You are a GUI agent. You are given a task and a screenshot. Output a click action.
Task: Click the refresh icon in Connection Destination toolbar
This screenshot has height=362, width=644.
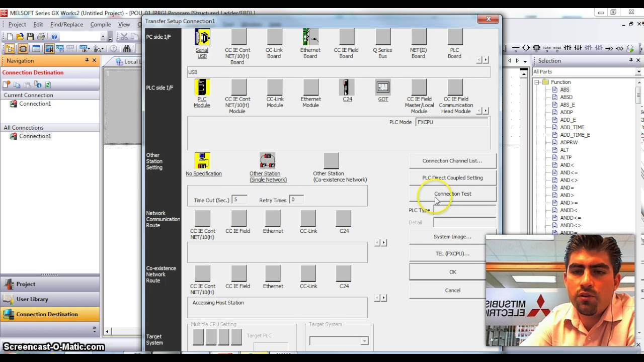48,85
